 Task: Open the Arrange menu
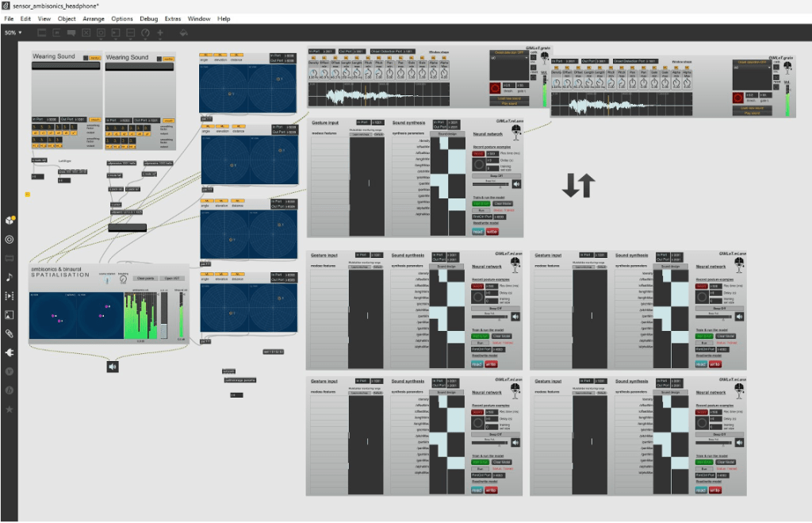[x=93, y=18]
